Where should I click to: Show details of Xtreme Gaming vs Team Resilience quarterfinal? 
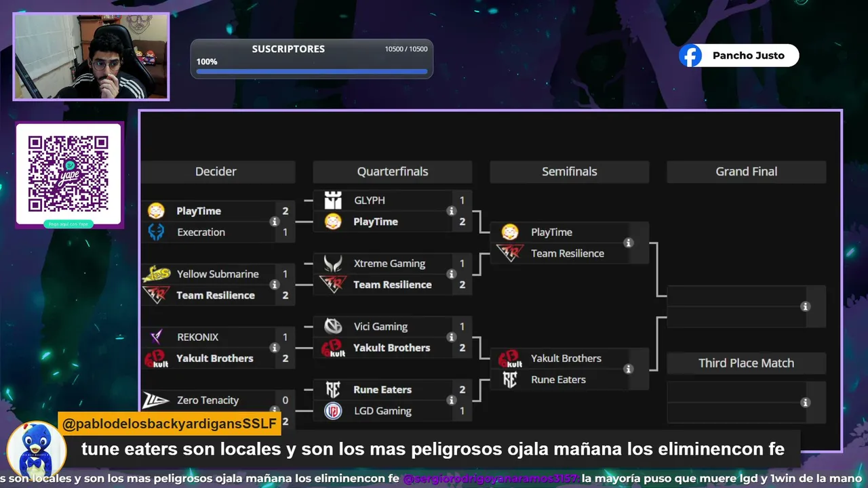452,274
